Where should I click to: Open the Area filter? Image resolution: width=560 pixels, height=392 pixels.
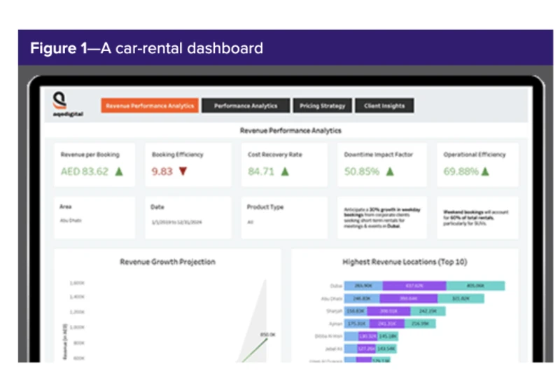(x=94, y=218)
